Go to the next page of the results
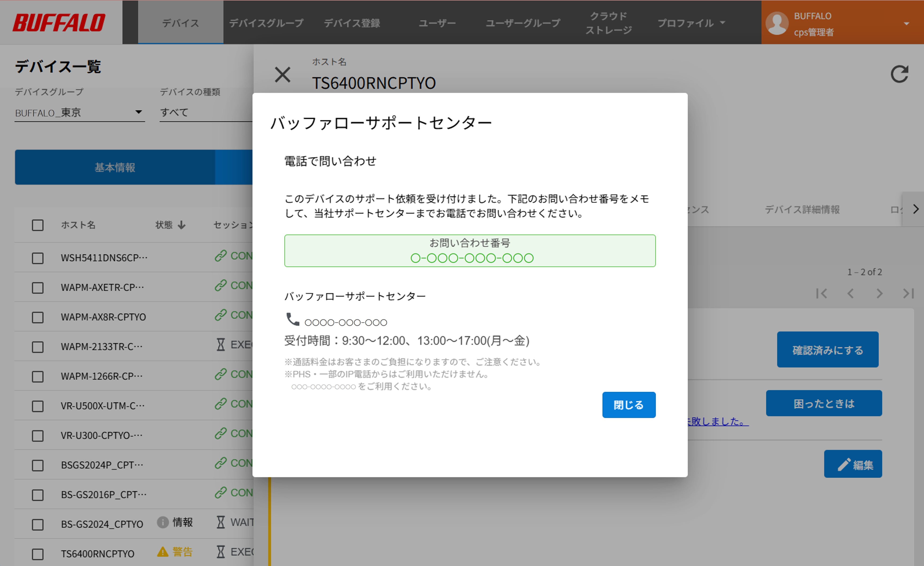Image resolution: width=924 pixels, height=566 pixels. tap(879, 293)
